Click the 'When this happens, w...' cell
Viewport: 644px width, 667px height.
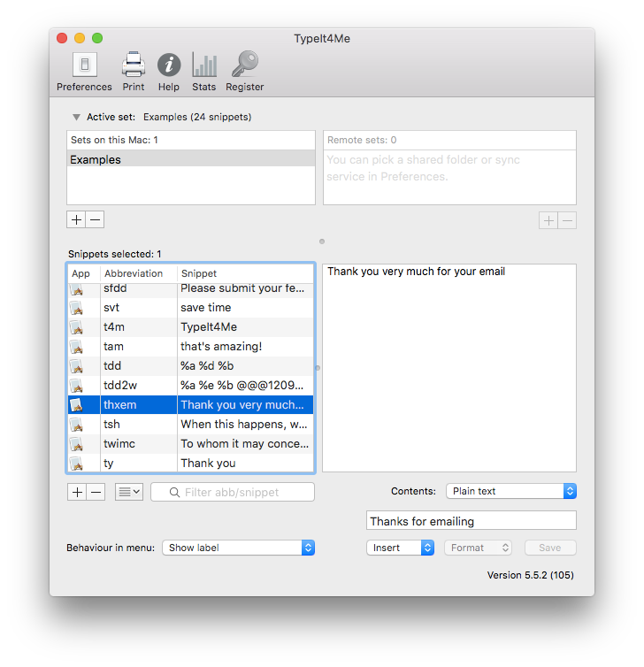point(245,425)
